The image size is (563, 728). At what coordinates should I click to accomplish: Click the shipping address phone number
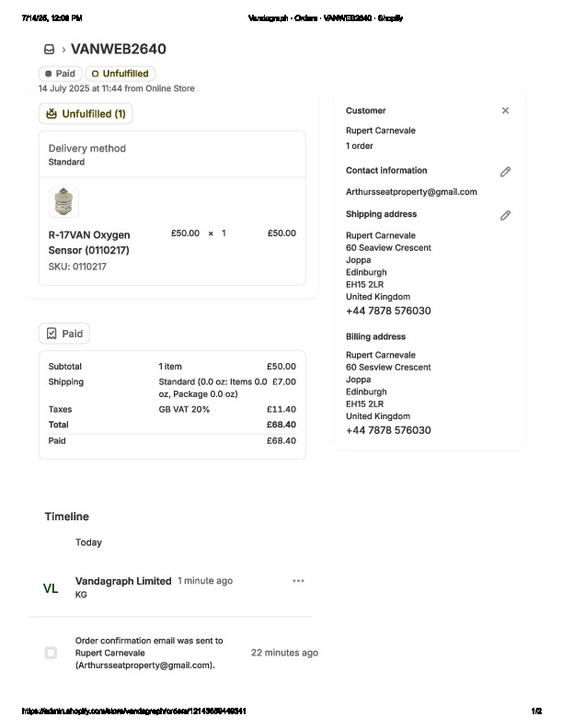pos(388,311)
